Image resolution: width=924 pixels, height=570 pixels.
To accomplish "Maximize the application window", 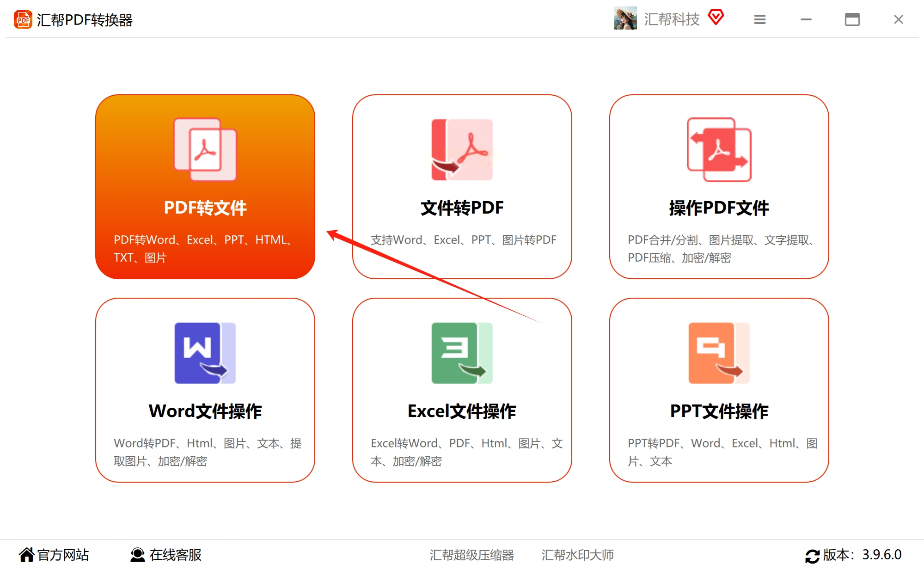I will pyautogui.click(x=852, y=19).
